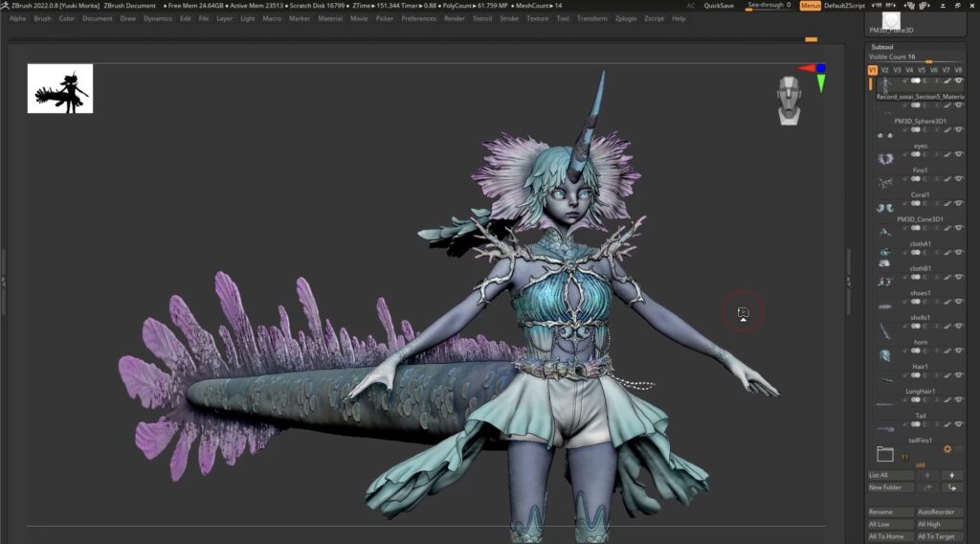Expand the Subtool palette header
The image size is (980, 544).
coord(881,47)
